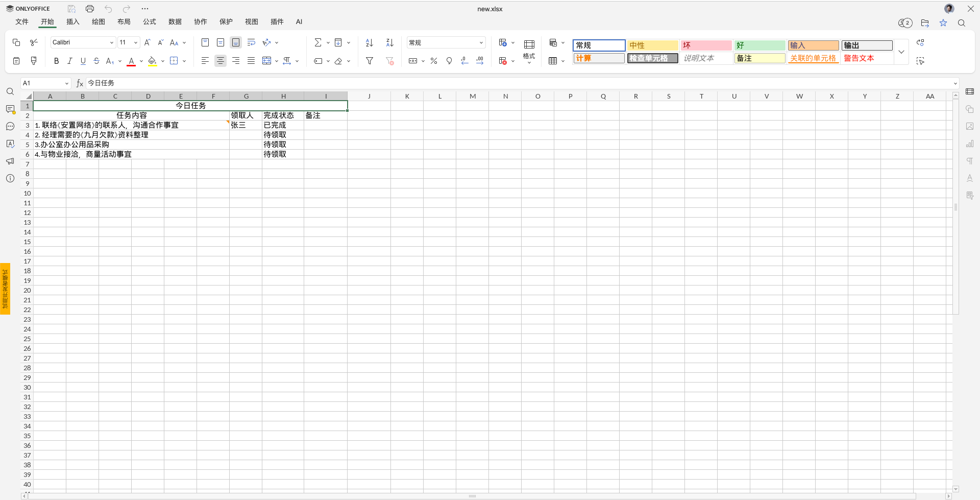Toggle bold formatting
The image size is (980, 500).
tap(56, 61)
